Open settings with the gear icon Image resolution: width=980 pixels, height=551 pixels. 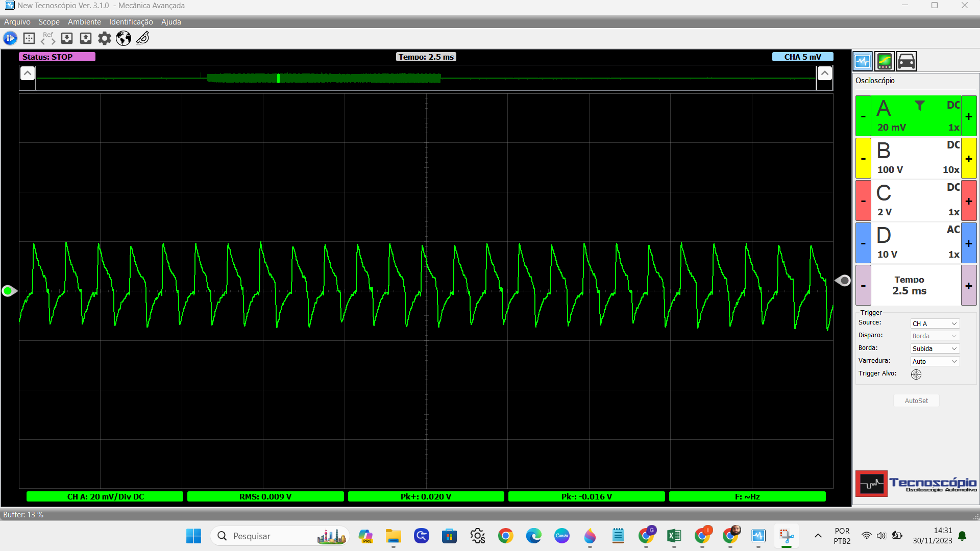pyautogui.click(x=105, y=38)
